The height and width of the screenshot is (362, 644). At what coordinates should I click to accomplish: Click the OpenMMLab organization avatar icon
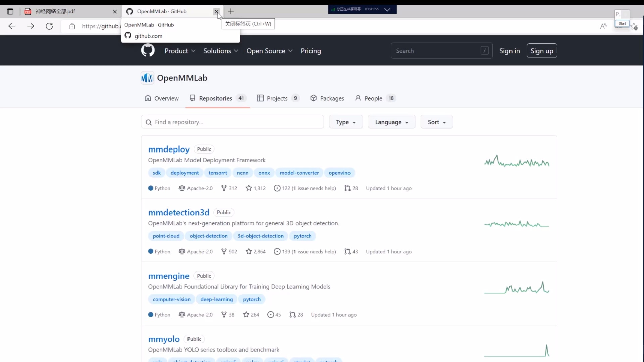(147, 78)
